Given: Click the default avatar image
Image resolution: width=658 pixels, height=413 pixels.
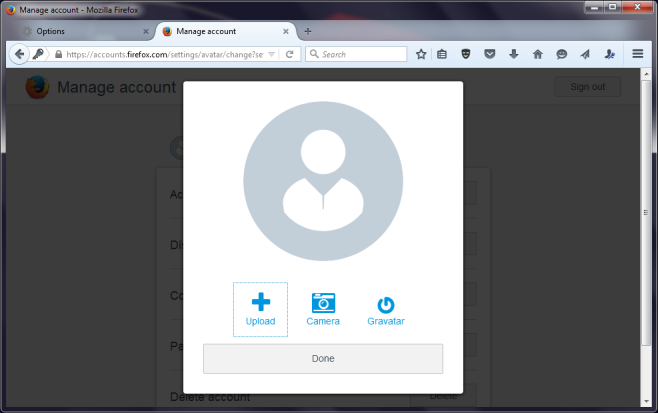Looking at the screenshot, I should [x=323, y=181].
